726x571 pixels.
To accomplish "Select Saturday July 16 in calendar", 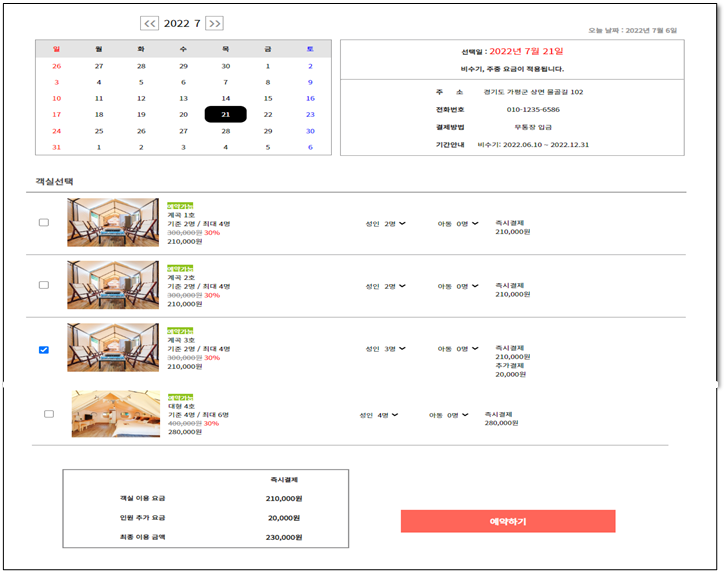I will (310, 98).
